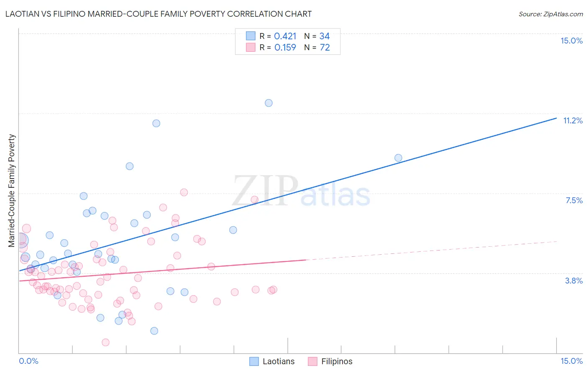Click the dashed pink trend line extension
Viewport: 588px width, 373px height.
[x=432, y=250]
